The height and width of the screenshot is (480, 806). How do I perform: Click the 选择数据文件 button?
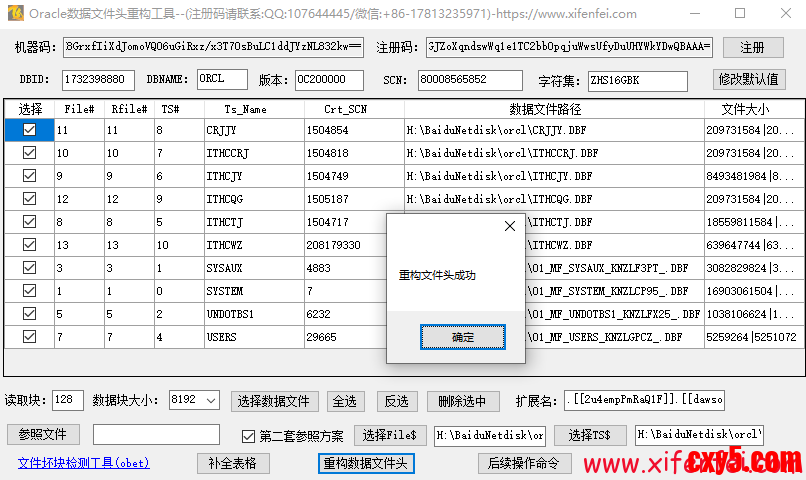[x=274, y=401]
